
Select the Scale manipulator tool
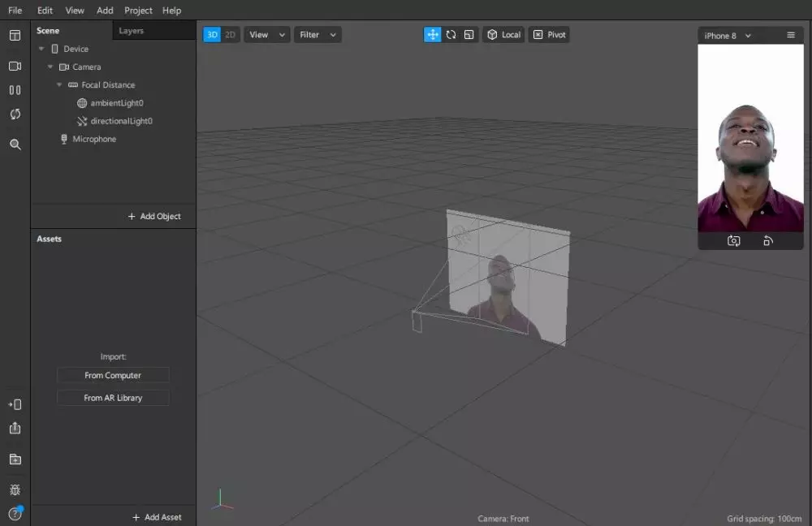(469, 35)
